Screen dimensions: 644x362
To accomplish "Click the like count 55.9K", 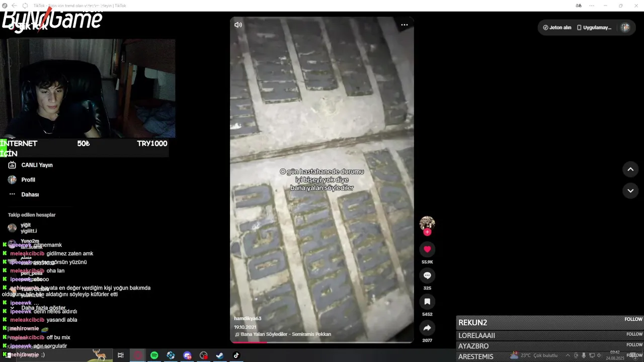I will tap(427, 262).
